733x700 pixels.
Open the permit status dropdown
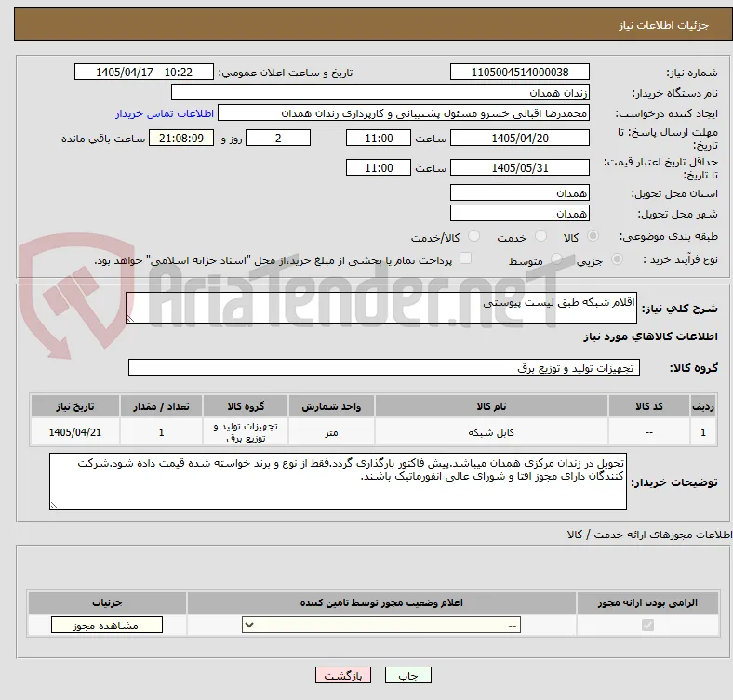coord(381,625)
